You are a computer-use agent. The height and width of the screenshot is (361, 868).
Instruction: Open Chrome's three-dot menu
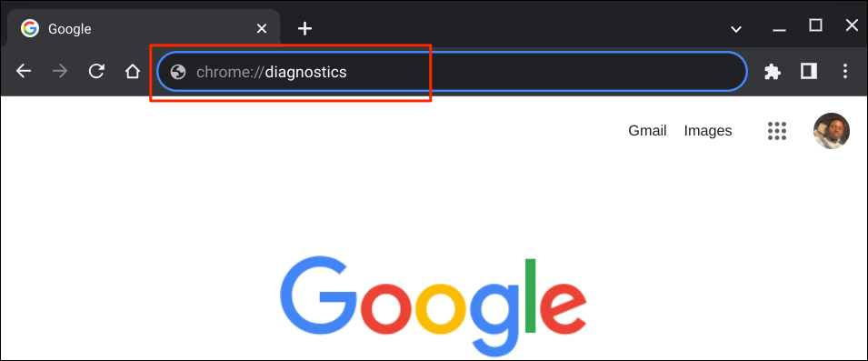pyautogui.click(x=844, y=71)
